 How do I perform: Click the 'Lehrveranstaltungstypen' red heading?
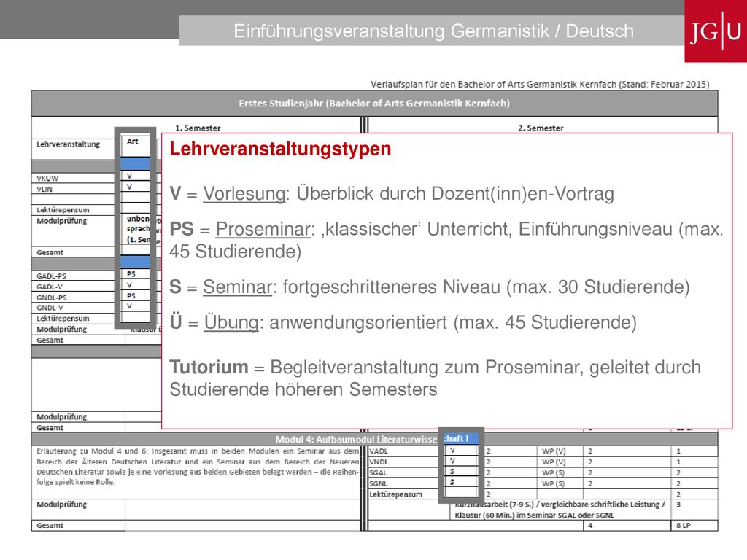[x=280, y=149]
